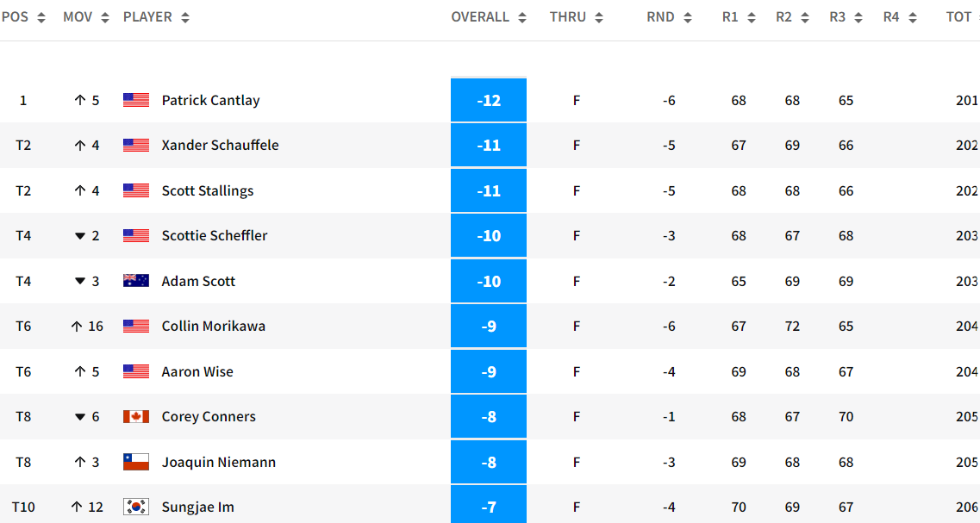This screenshot has width=980, height=523.
Task: Click the down triangle movement icon for Scottie Scheffler
Action: click(80, 236)
